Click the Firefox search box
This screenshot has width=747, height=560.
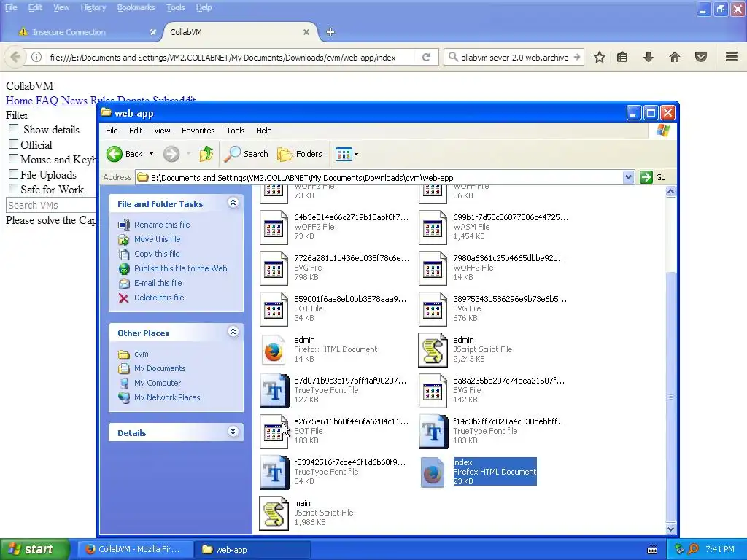click(x=515, y=57)
